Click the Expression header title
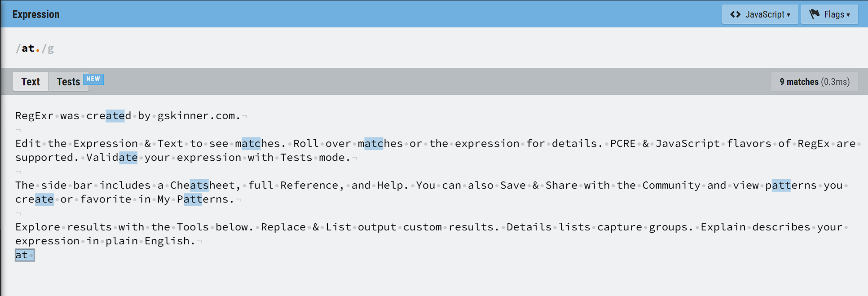This screenshot has height=296, width=868. coord(36,14)
